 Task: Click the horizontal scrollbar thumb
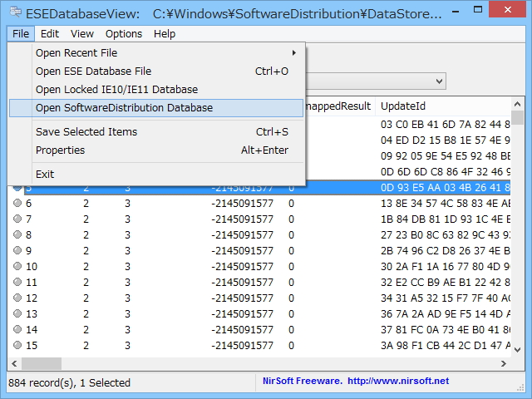[x=42, y=364]
